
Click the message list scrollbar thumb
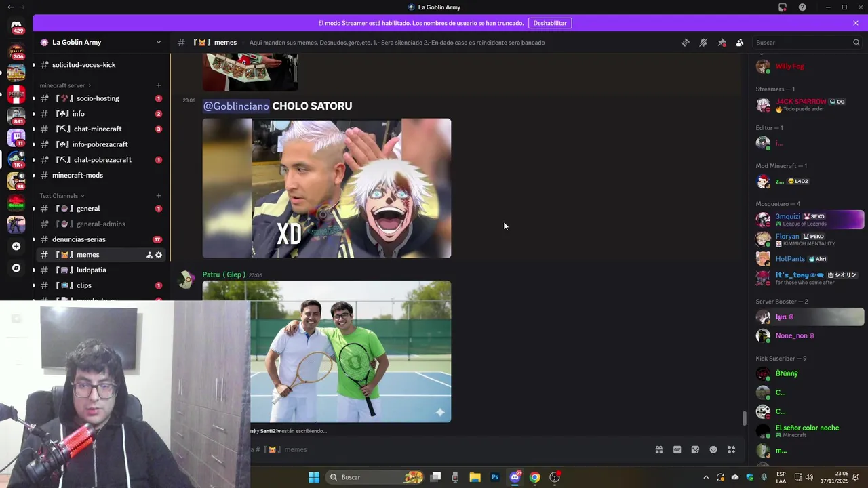point(744,418)
